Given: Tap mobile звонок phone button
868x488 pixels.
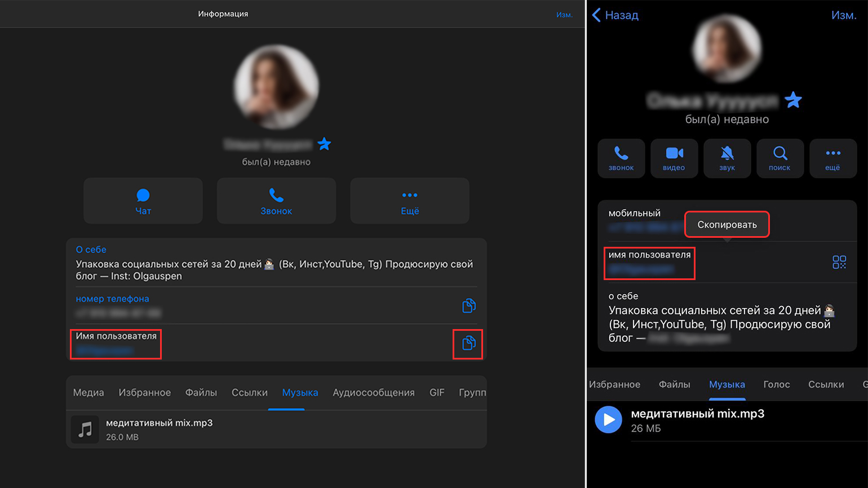Looking at the screenshot, I should tap(621, 158).
